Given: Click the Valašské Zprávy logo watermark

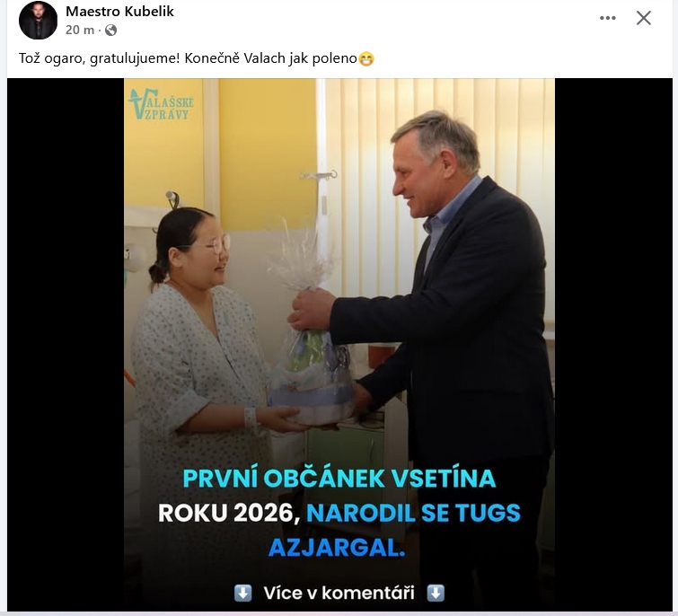Looking at the screenshot, I should coord(162,104).
